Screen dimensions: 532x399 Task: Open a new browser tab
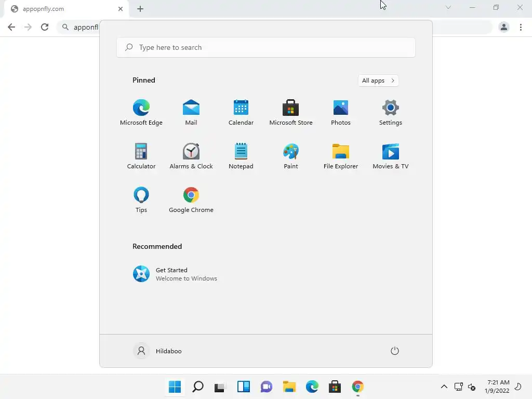[140, 9]
